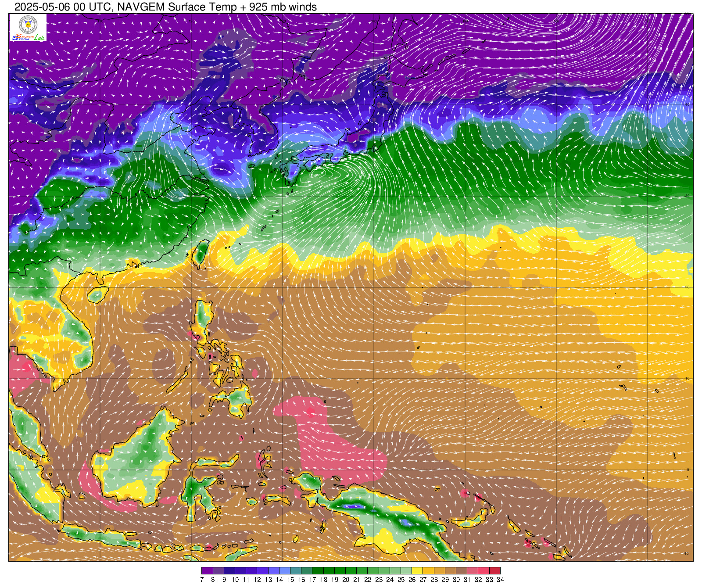
Task: Choose the red swatch between 33 and 34
Action: [x=494, y=571]
